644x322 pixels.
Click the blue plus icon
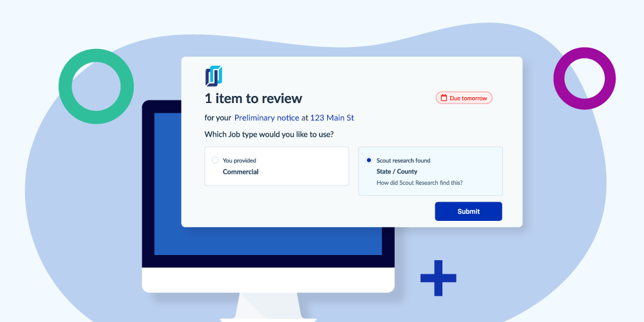[438, 278]
